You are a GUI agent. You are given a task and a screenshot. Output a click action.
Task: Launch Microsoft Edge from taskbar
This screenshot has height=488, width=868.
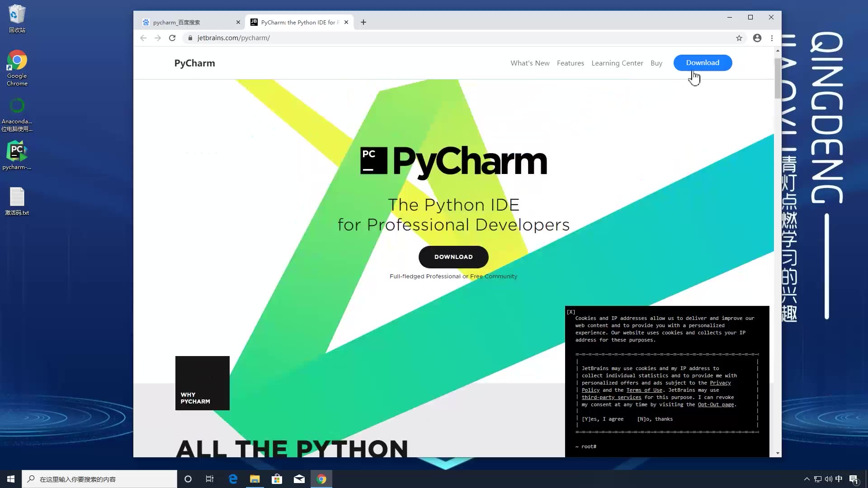(233, 479)
